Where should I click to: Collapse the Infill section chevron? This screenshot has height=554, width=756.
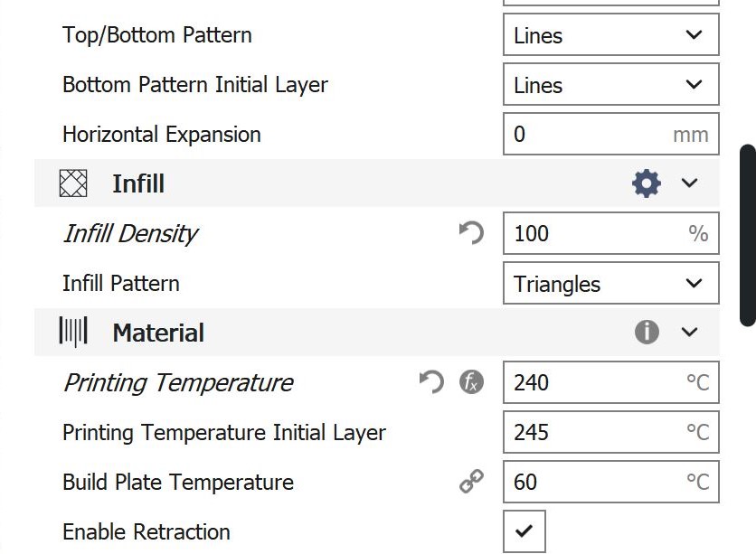click(690, 184)
